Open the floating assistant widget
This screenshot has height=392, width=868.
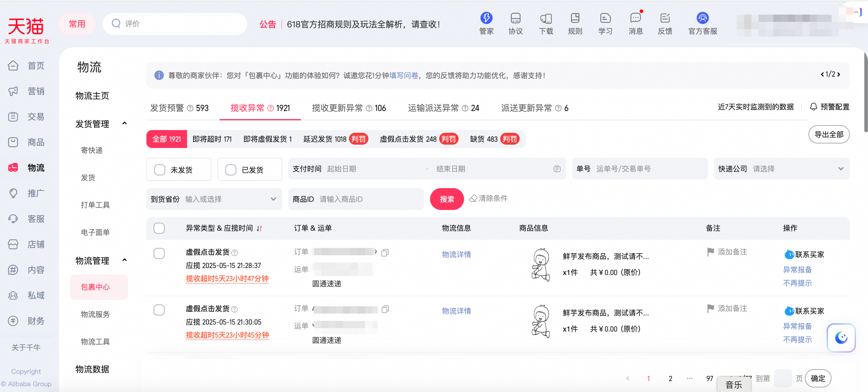(x=841, y=337)
